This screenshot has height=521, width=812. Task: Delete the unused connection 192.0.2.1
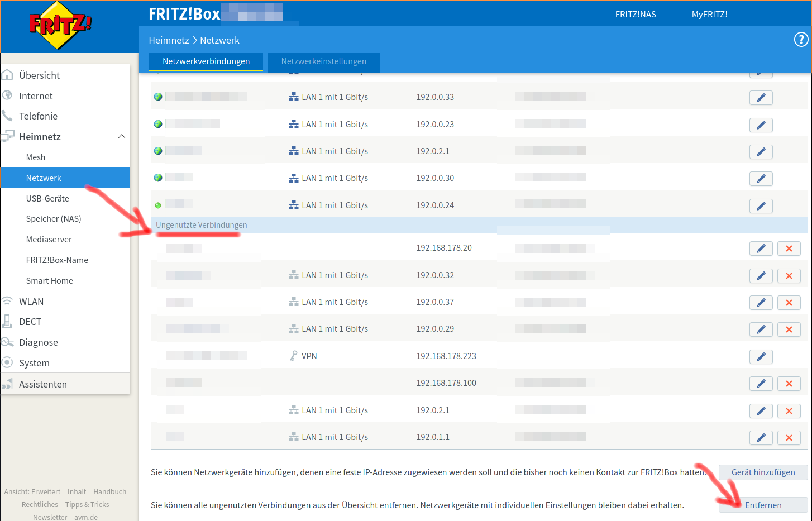pyautogui.click(x=789, y=411)
